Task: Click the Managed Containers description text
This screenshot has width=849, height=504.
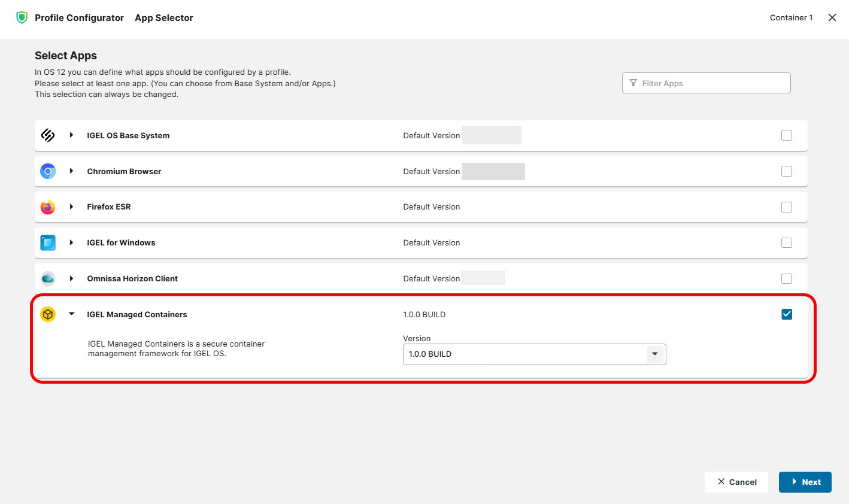Action: click(x=176, y=348)
